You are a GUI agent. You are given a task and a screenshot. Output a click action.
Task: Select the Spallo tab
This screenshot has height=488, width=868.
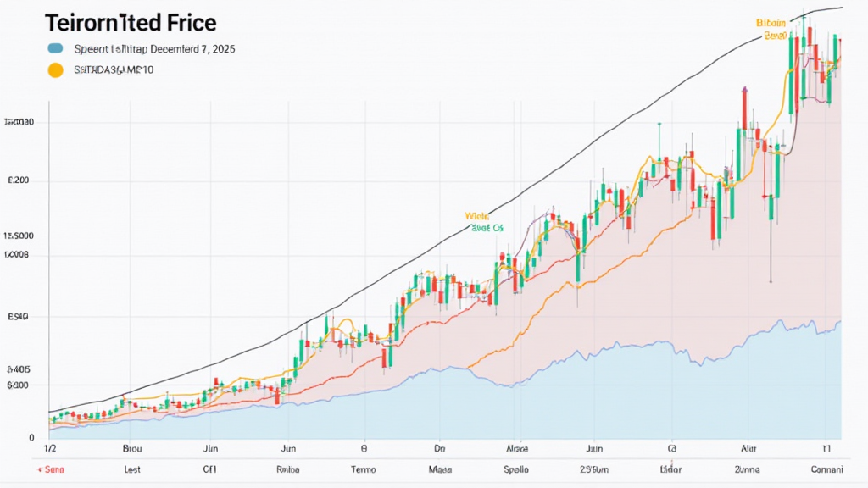(515, 468)
